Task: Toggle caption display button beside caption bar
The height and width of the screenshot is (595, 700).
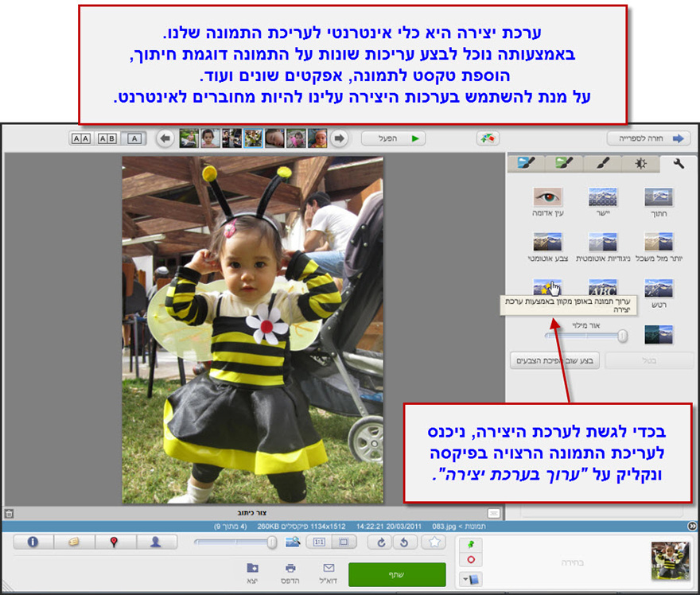Action: tap(494, 513)
